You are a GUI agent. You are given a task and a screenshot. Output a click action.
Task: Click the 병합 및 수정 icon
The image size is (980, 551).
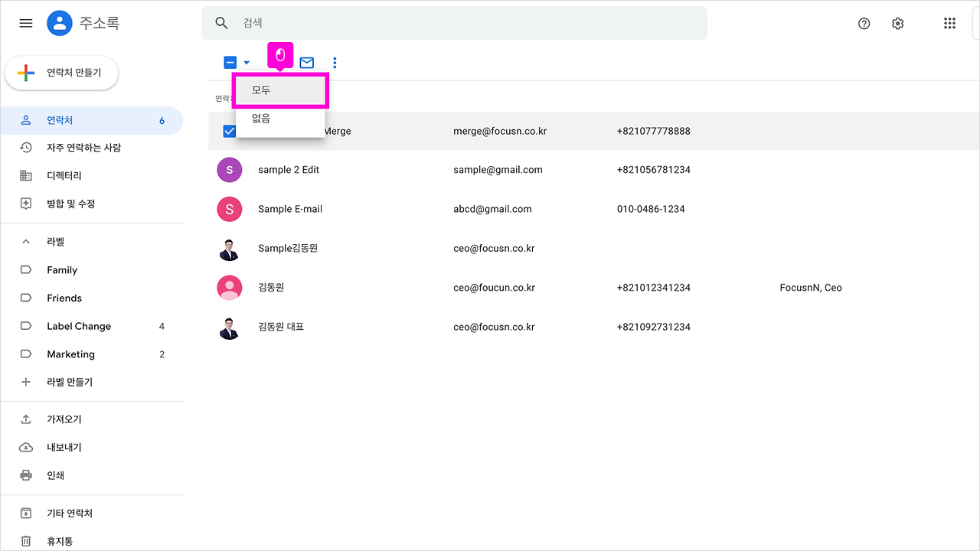click(26, 204)
